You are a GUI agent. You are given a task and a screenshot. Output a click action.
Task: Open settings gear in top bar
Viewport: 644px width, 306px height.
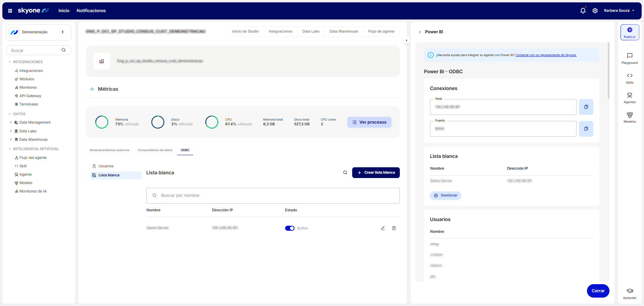(595, 11)
